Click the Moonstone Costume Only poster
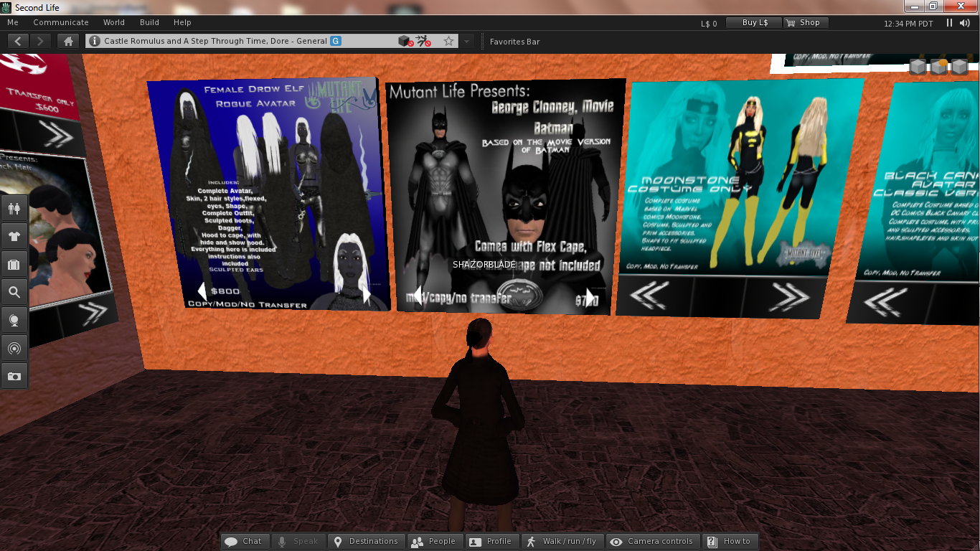The width and height of the screenshot is (980, 551). [x=741, y=179]
